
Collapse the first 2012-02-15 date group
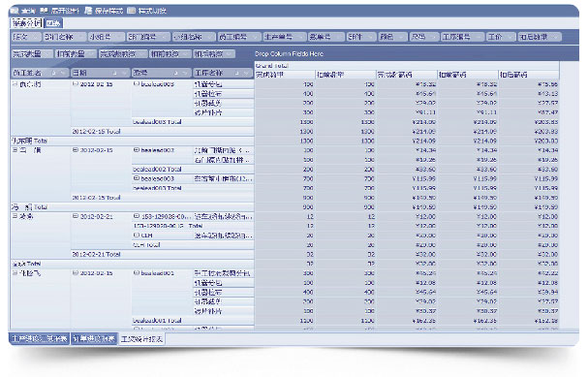[x=76, y=84]
